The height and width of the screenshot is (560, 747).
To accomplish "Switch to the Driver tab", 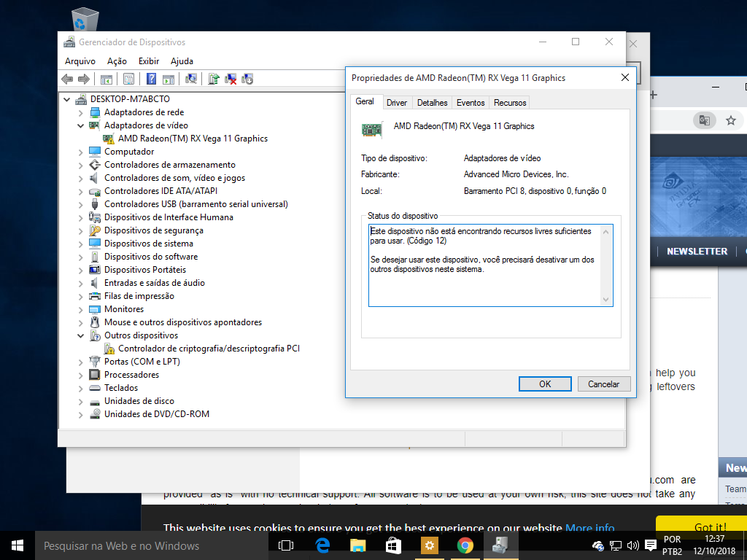I will click(396, 102).
